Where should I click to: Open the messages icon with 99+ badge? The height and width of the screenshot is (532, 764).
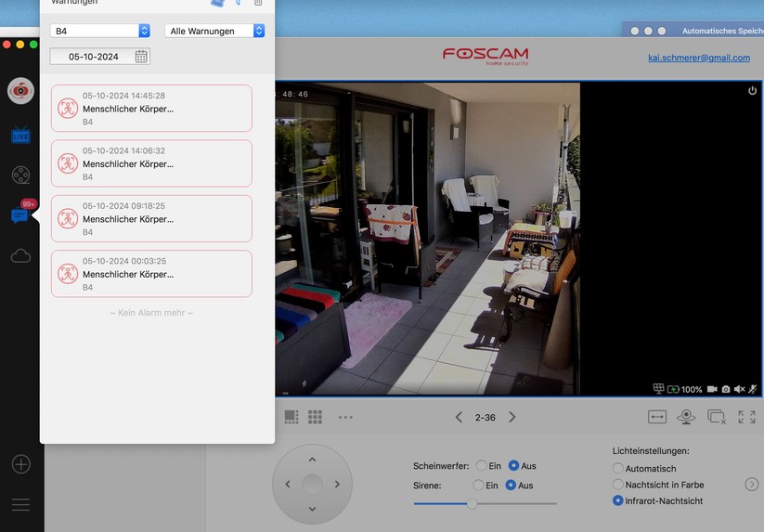pyautogui.click(x=21, y=213)
